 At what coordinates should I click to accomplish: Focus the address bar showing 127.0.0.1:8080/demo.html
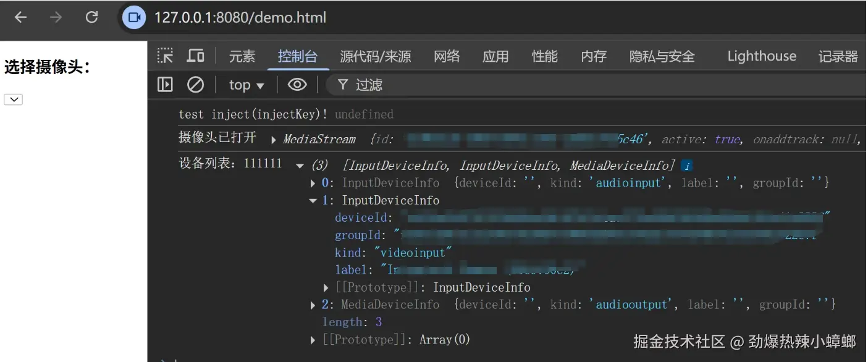[240, 17]
